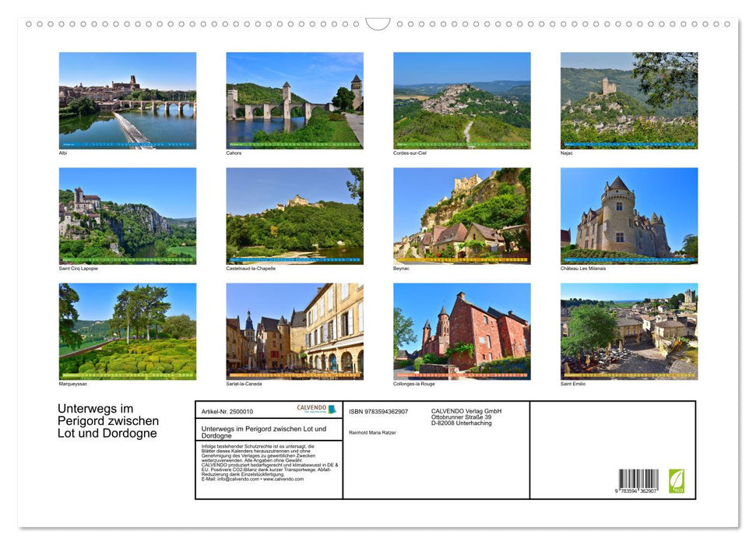Click the 'Castelnaud-la-Chapelle' caption
The width and height of the screenshot is (756, 545).
coord(251,268)
